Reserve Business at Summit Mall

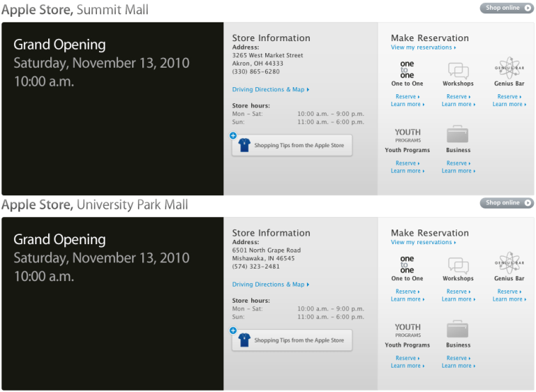pos(459,163)
